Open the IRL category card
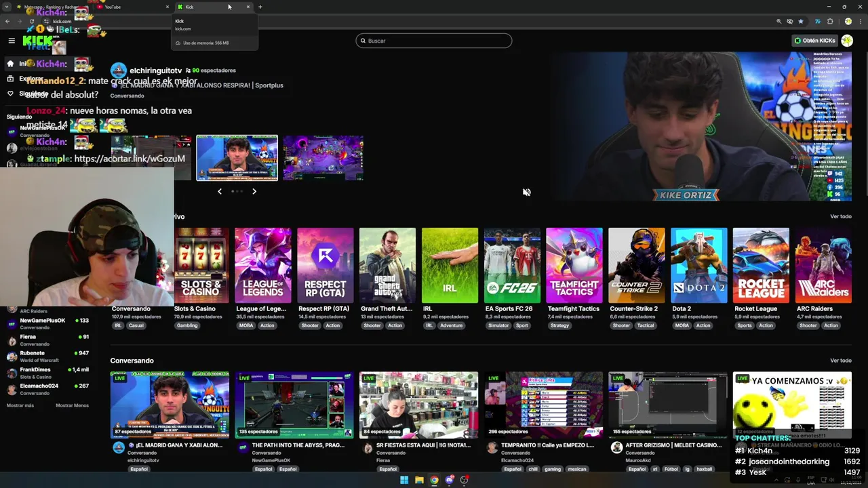Screen dimensions: 868x488 point(450,266)
